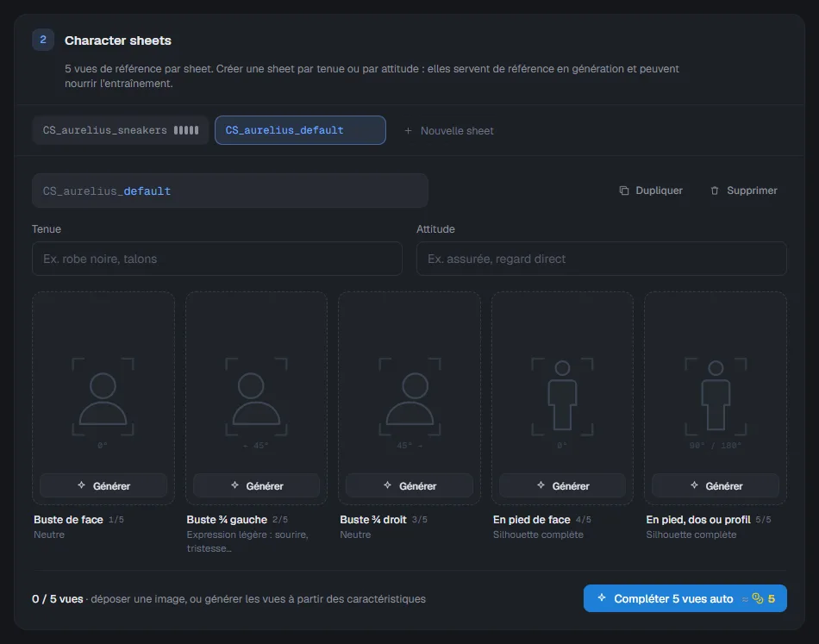Click front bust placeholder silhouette icon
This screenshot has height=644, width=819.
[103, 397]
